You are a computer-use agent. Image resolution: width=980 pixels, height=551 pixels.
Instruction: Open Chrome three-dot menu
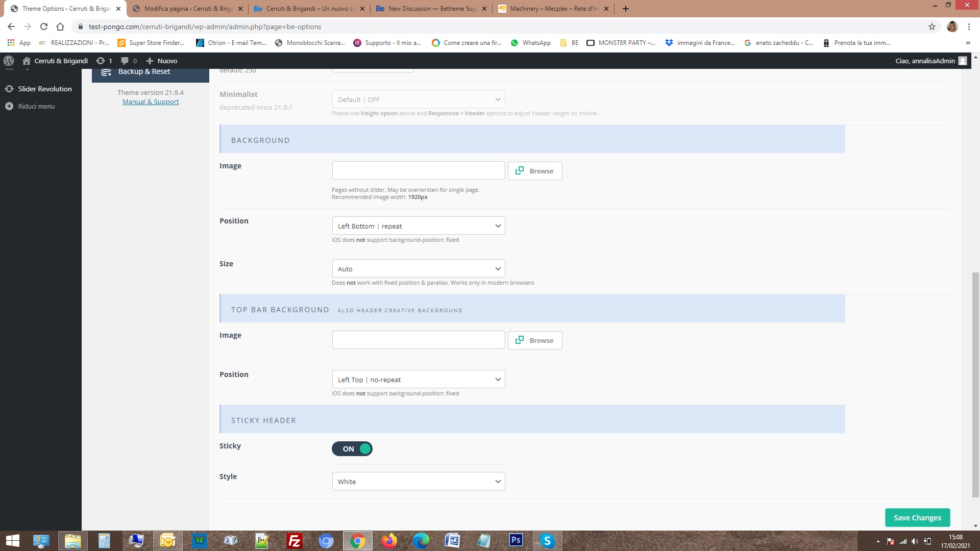(x=969, y=27)
